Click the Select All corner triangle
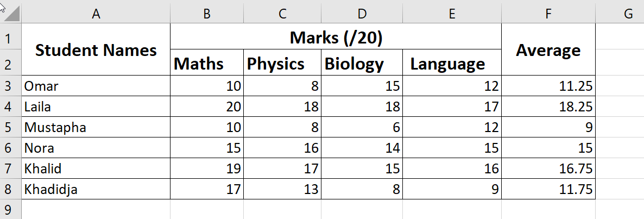Viewport: 644px width, 219px height. [x=12, y=15]
